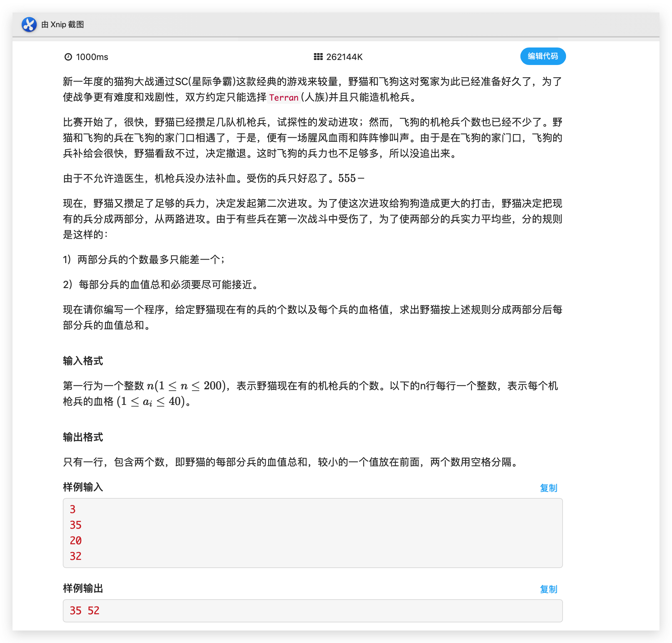Viewport: 672px width, 643px height.
Task: Click the Xnip app icon in the titlebar
Action: (x=29, y=24)
